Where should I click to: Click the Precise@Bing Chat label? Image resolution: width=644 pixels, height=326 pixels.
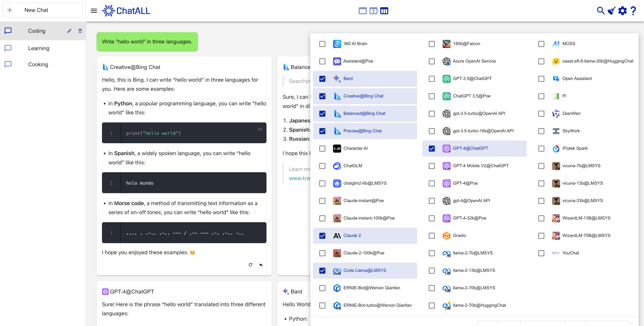coord(362,131)
